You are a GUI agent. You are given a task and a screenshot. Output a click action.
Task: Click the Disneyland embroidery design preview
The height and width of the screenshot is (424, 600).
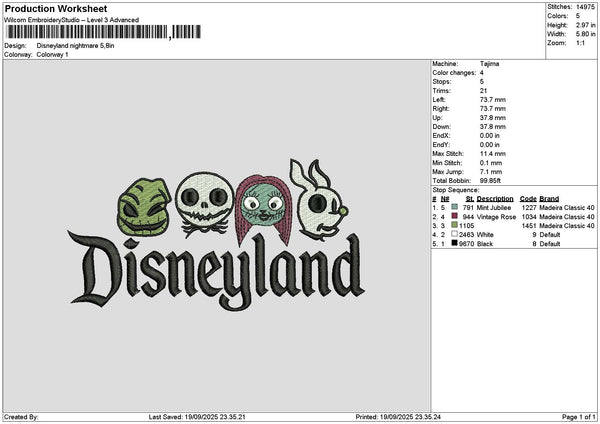(216, 234)
